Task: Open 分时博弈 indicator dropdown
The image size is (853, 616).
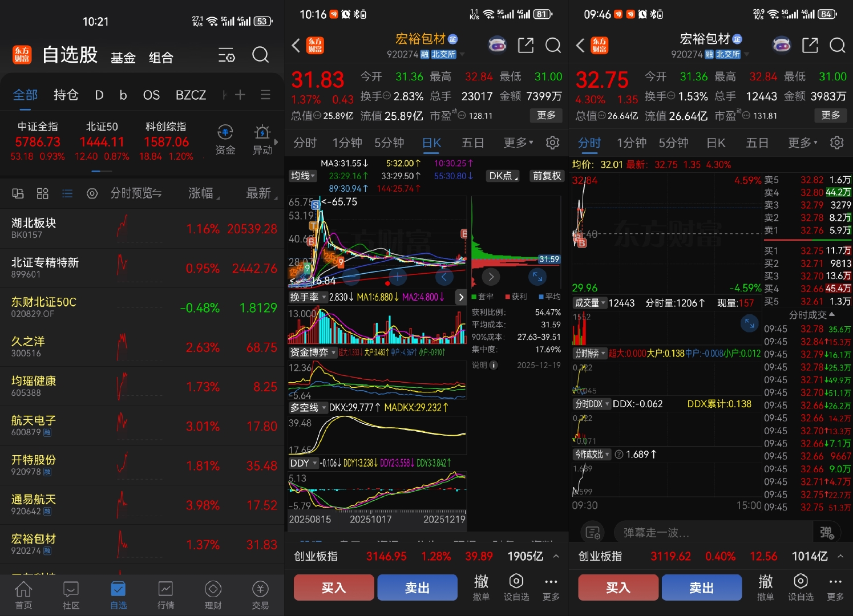Action: [x=590, y=354]
